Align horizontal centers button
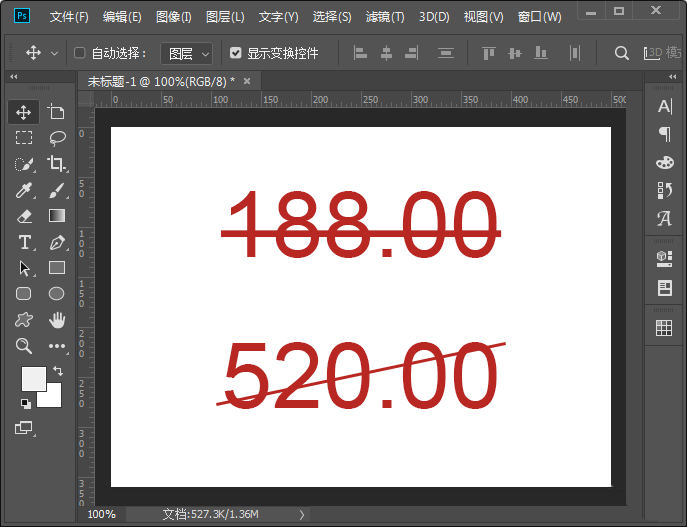This screenshot has height=527, width=687. tap(386, 53)
